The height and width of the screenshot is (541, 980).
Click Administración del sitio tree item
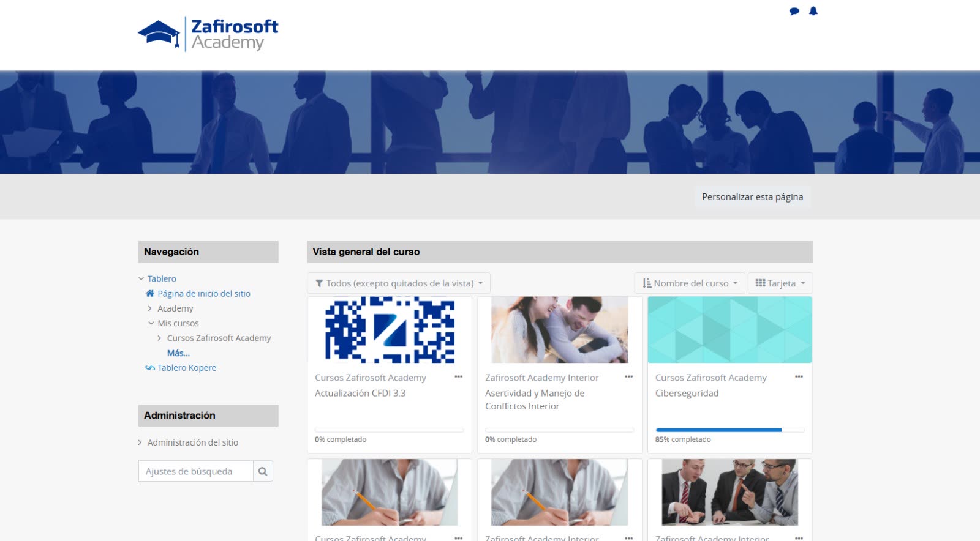pos(192,442)
